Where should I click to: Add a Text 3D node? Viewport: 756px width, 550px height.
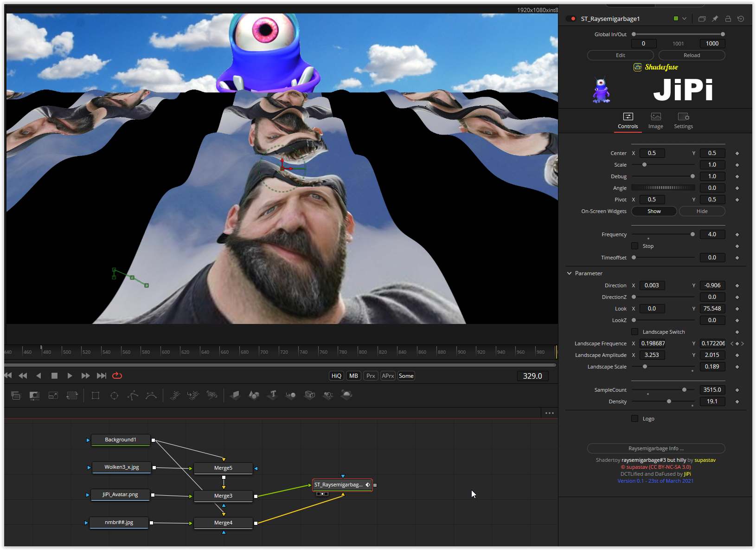pyautogui.click(x=273, y=395)
